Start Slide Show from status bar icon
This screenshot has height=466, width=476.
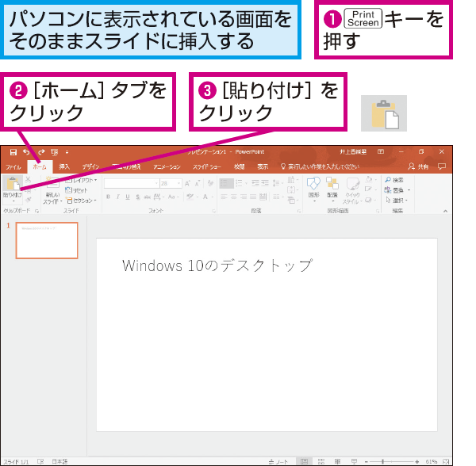coord(354,461)
